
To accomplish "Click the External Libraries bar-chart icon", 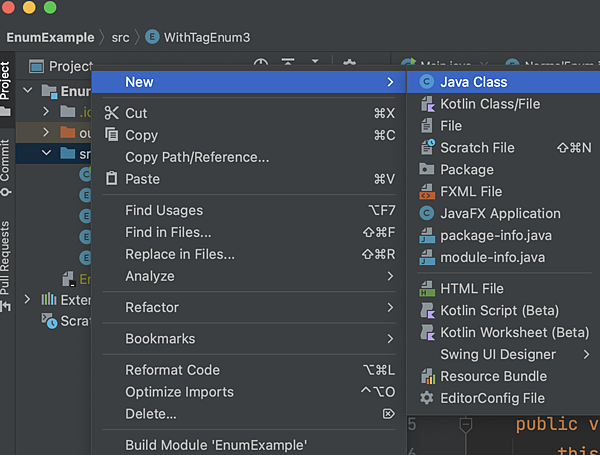I will coord(49,299).
